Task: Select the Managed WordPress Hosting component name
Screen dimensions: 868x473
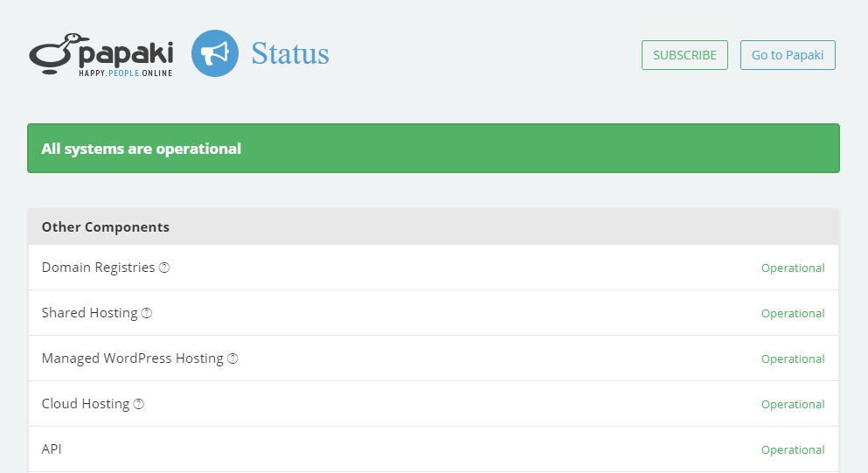Action: pyautogui.click(x=132, y=358)
